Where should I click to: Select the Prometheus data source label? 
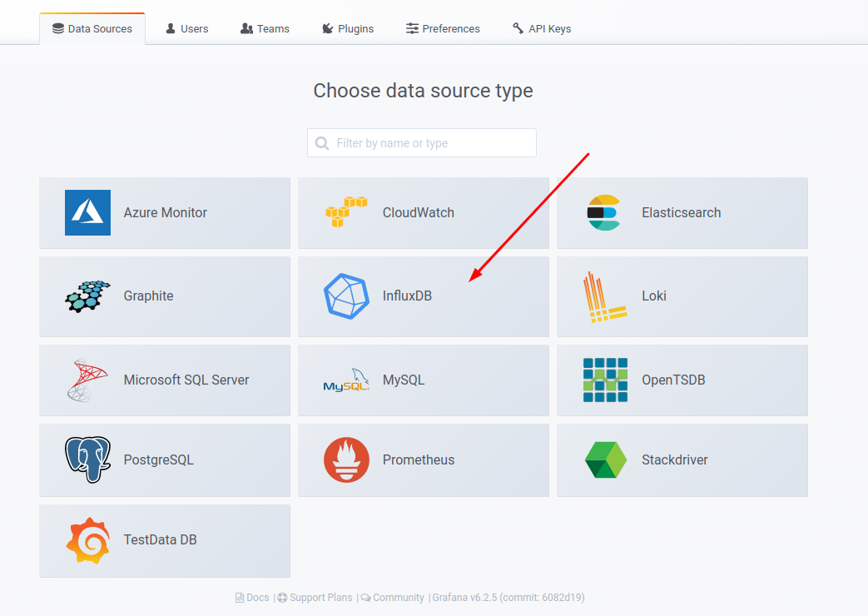[x=419, y=460]
